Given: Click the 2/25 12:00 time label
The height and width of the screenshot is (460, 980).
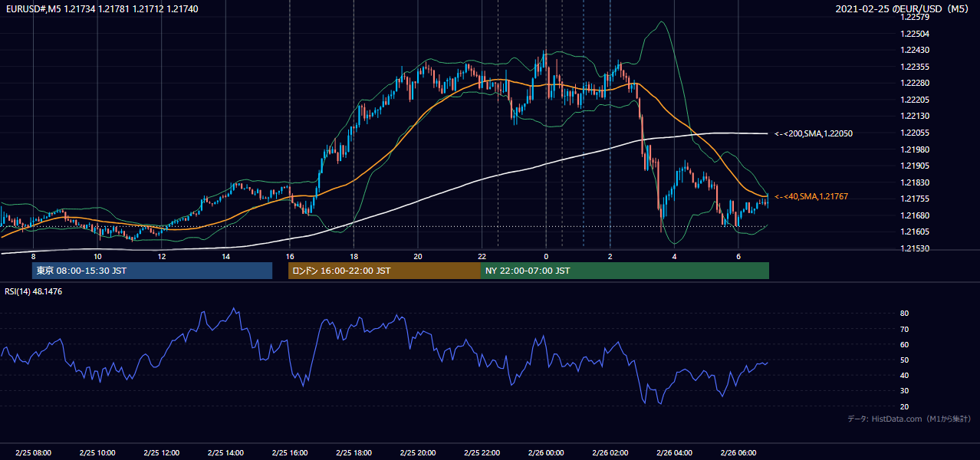Looking at the screenshot, I should pos(161,452).
